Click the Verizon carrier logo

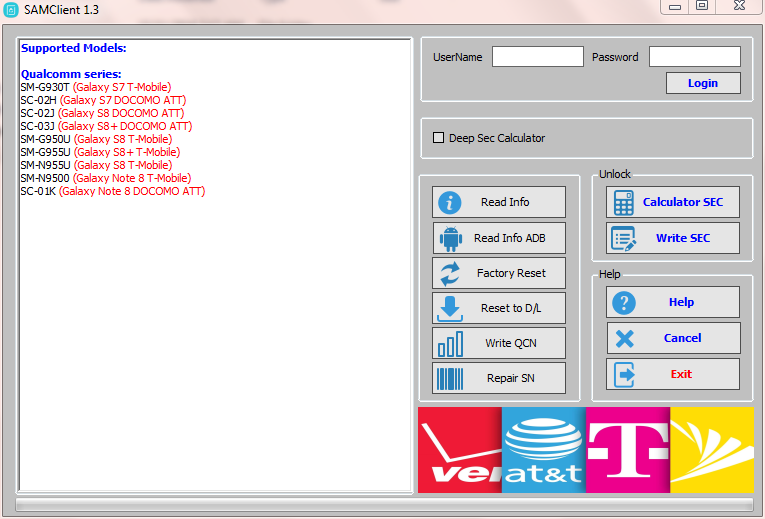(460, 450)
